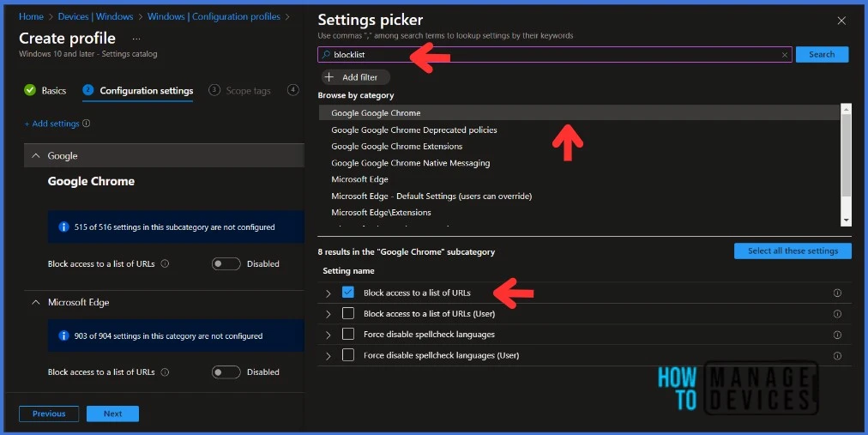Open info for Block access to a list of URLs row

point(837,293)
